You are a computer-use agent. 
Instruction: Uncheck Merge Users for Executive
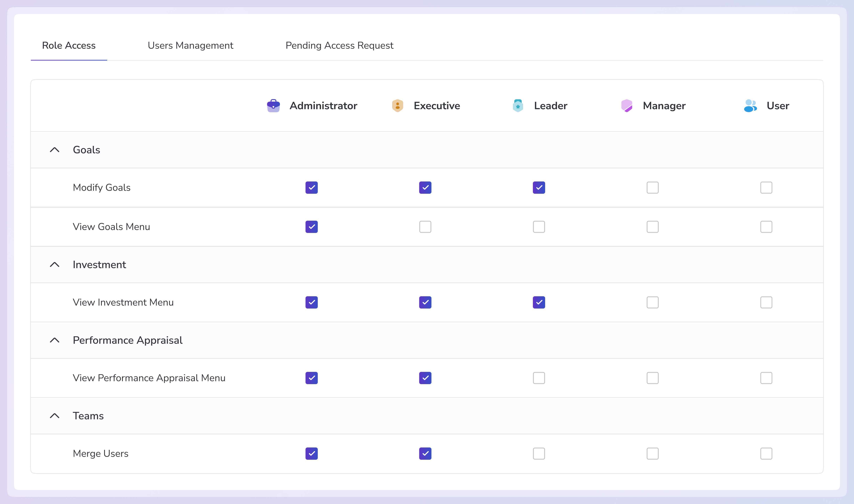pos(425,454)
